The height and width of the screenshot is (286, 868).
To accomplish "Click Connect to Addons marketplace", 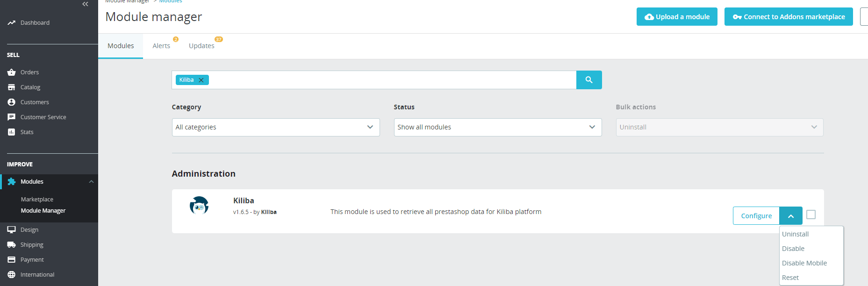I will (x=789, y=17).
